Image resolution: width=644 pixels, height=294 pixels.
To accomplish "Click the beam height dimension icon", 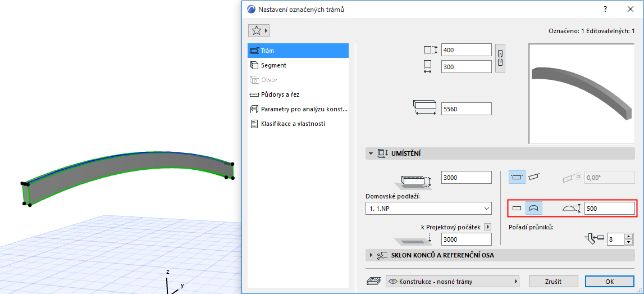I will (431, 50).
